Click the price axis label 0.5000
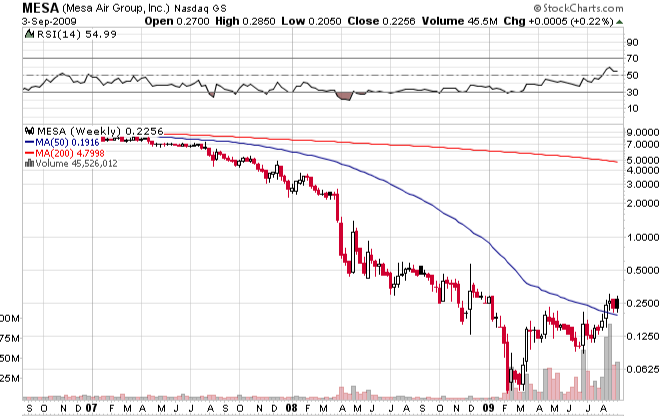The height and width of the screenshot is (416, 665). coord(643,270)
